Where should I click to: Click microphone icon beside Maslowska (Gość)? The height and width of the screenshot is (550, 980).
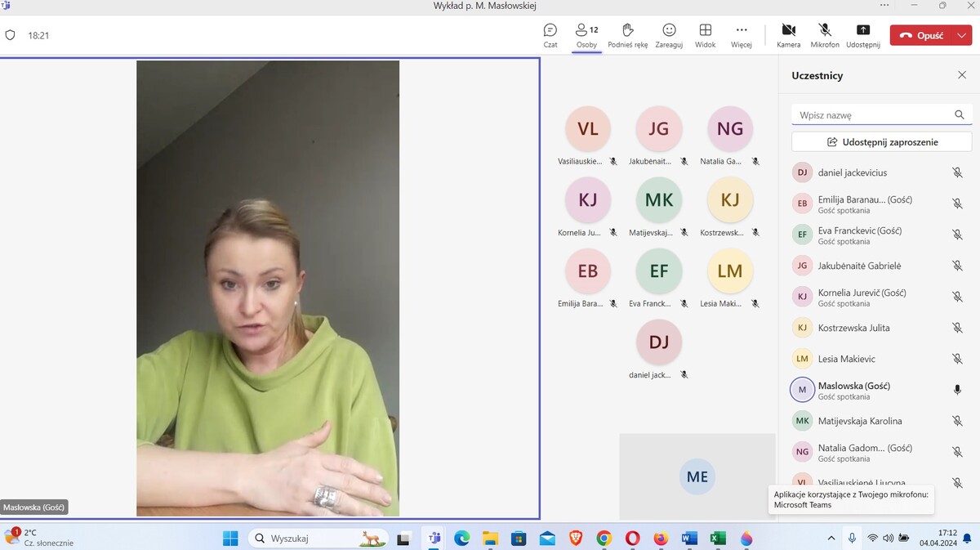(x=957, y=390)
